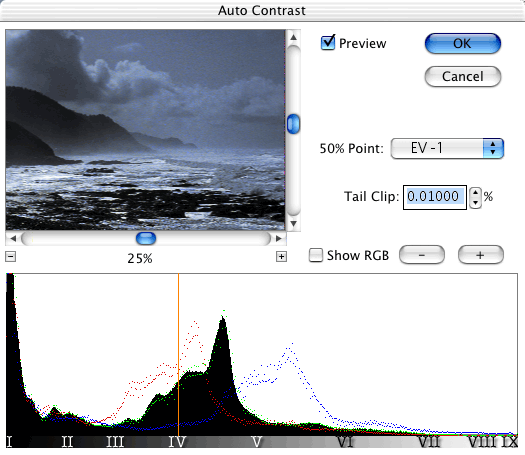Click the orange marker line in histogram
The width and height of the screenshot is (525, 455).
(x=178, y=354)
